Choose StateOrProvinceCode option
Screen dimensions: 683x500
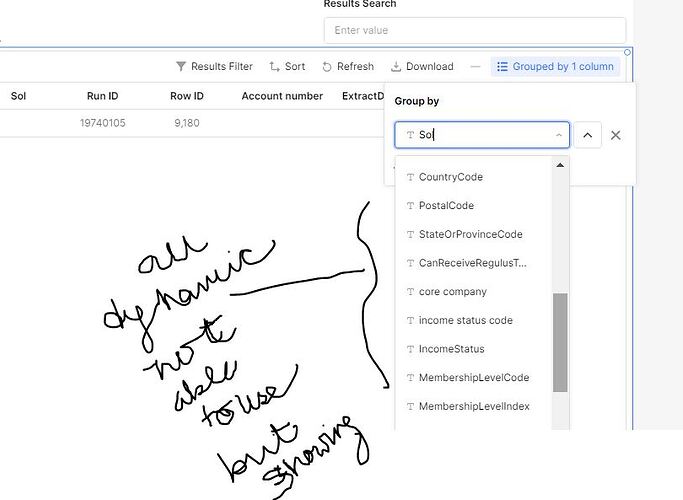point(470,234)
